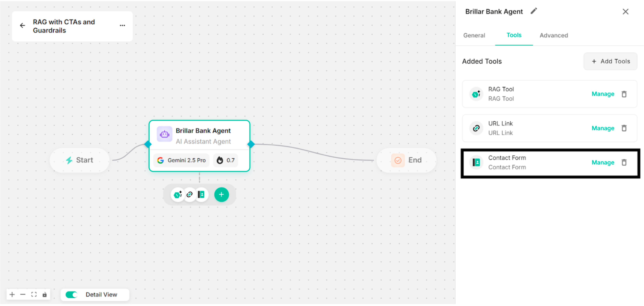Open the URL Link tool icon below the agent

click(x=190, y=194)
